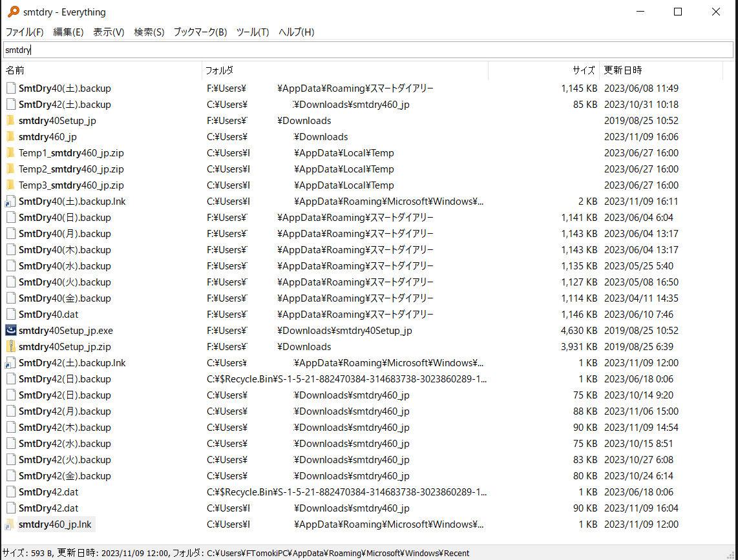Click file icon of SmtDry42(火).backup

pyautogui.click(x=11, y=460)
